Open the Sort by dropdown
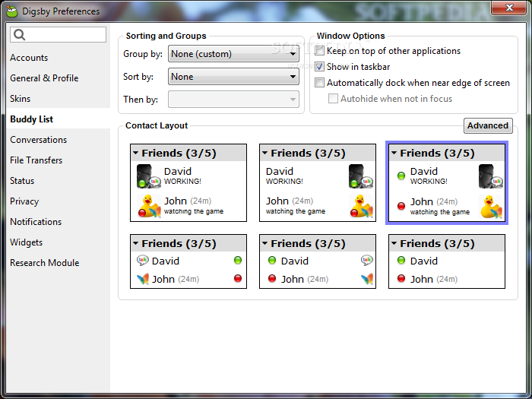532x399 pixels. coord(233,77)
